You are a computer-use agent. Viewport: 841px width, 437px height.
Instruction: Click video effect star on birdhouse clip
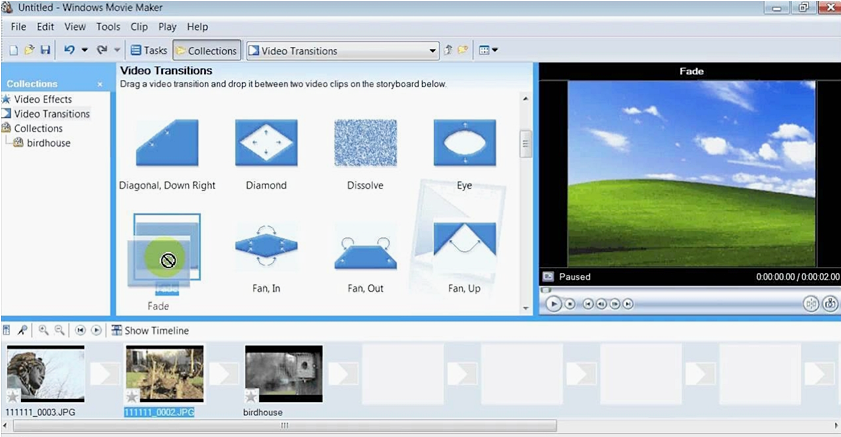tap(251, 397)
